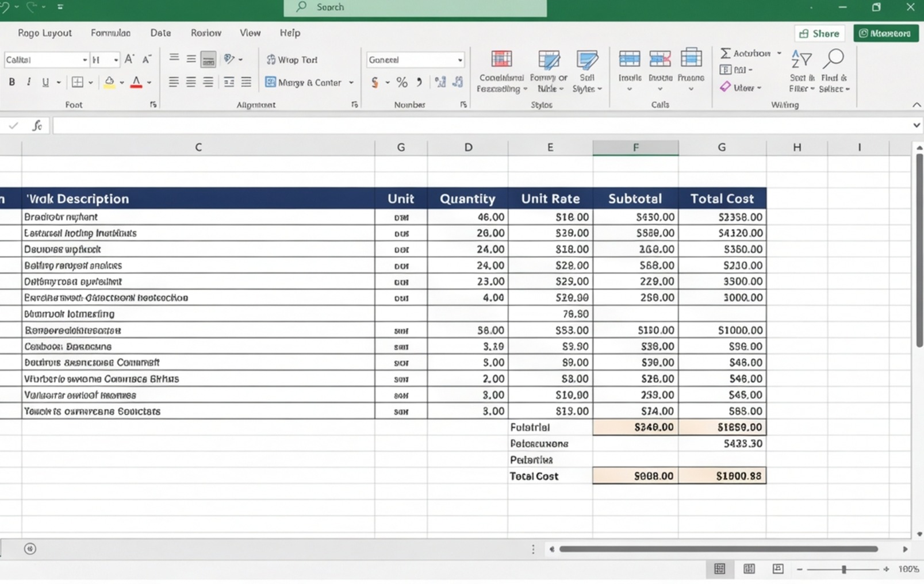Screen dimensions: 924x584
Task: Open fill color dropdown arrow
Action: coord(122,83)
